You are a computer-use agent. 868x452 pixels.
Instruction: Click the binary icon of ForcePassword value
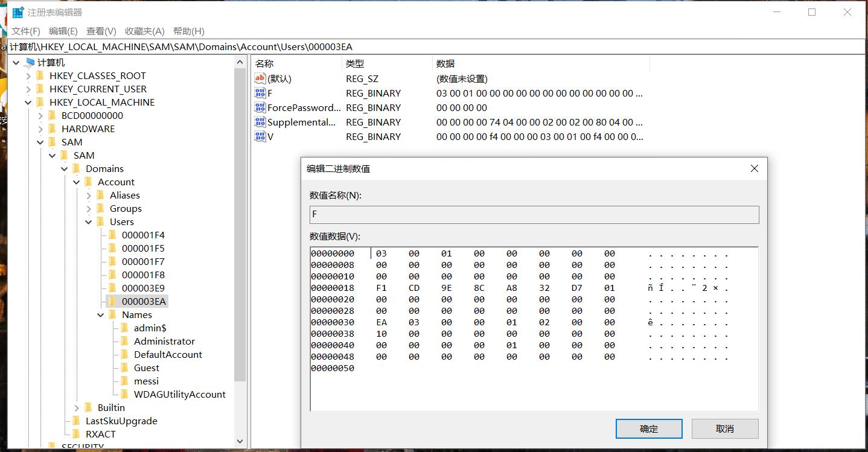coord(260,107)
